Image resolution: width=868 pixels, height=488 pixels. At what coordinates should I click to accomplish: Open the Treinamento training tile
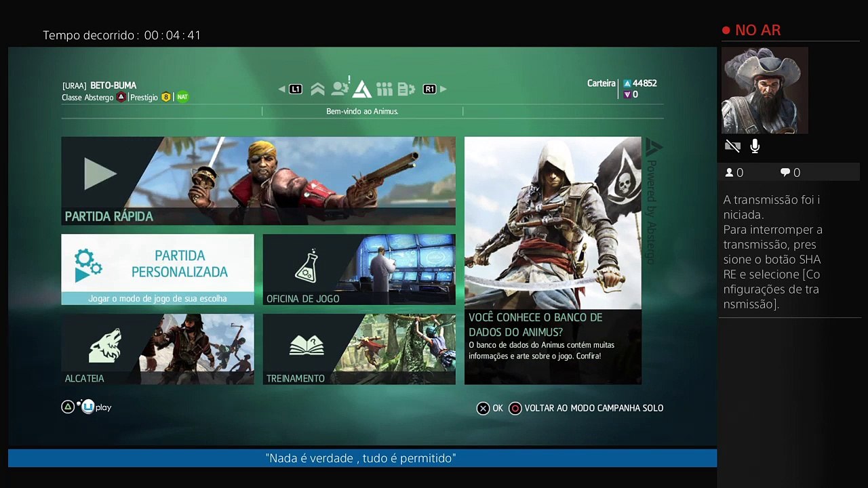359,349
